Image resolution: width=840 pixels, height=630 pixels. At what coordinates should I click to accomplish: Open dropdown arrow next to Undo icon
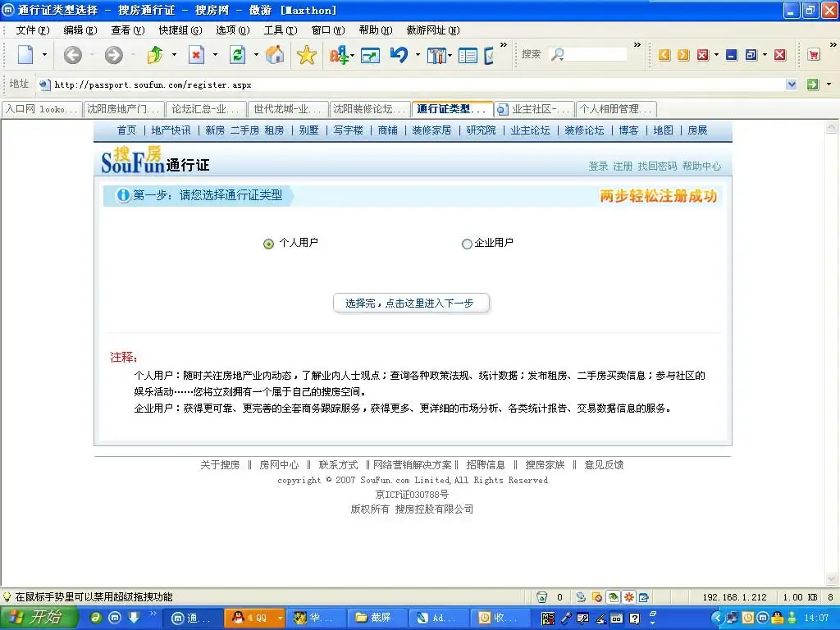[x=418, y=55]
